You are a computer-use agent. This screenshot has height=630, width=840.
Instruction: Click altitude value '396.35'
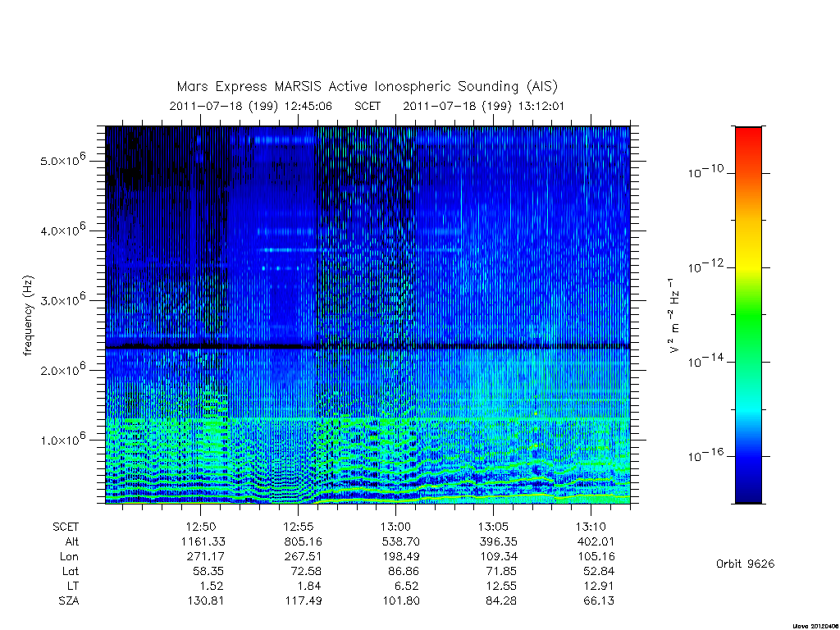(498, 541)
